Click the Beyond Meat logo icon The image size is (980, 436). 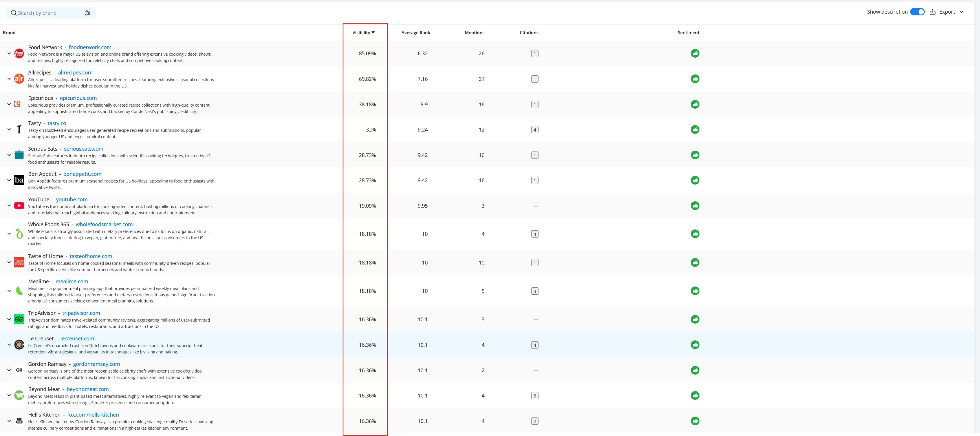(x=19, y=395)
